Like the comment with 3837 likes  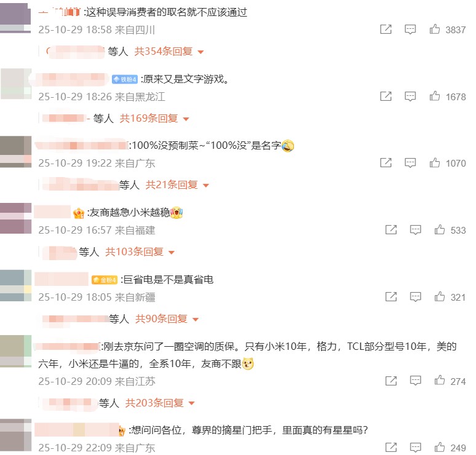[x=434, y=29]
